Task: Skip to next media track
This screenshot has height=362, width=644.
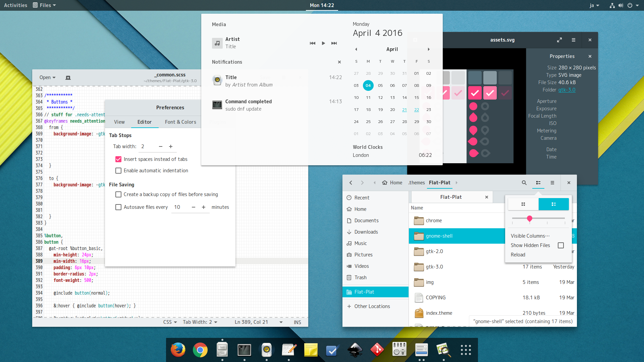Action: pos(334,43)
